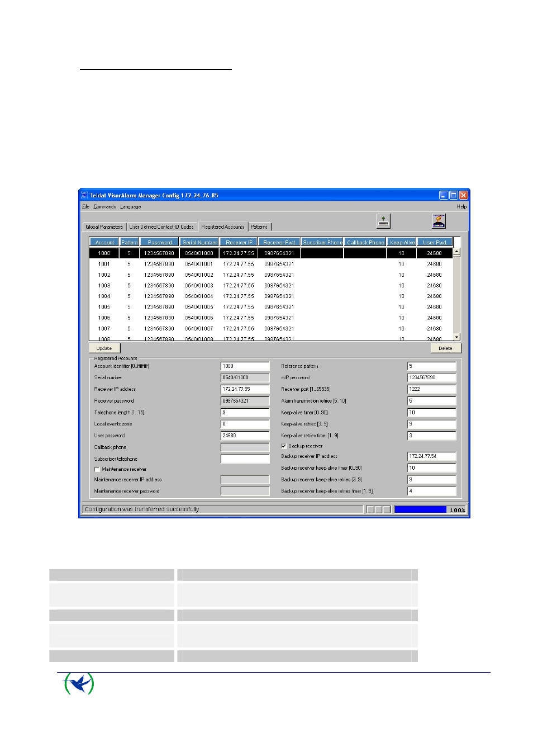Image resolution: width=533 pixels, height=756 pixels.
Task: Select account row 1002
Action: coord(271,275)
